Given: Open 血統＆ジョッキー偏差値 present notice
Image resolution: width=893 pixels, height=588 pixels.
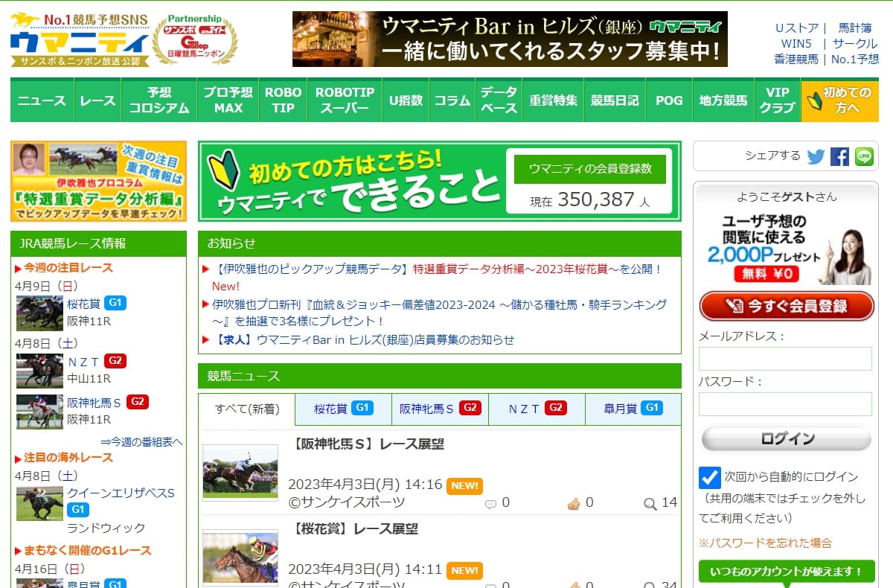Looking at the screenshot, I should [x=439, y=313].
